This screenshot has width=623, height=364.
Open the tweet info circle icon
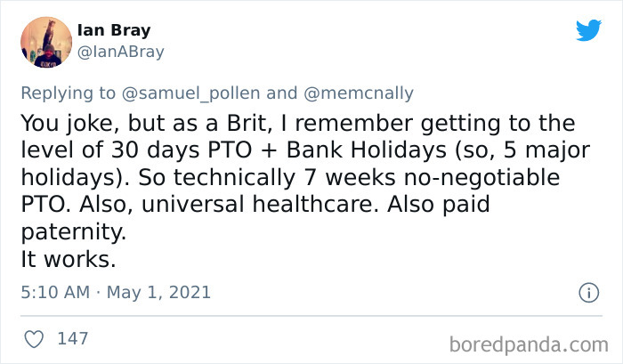pos(587,292)
